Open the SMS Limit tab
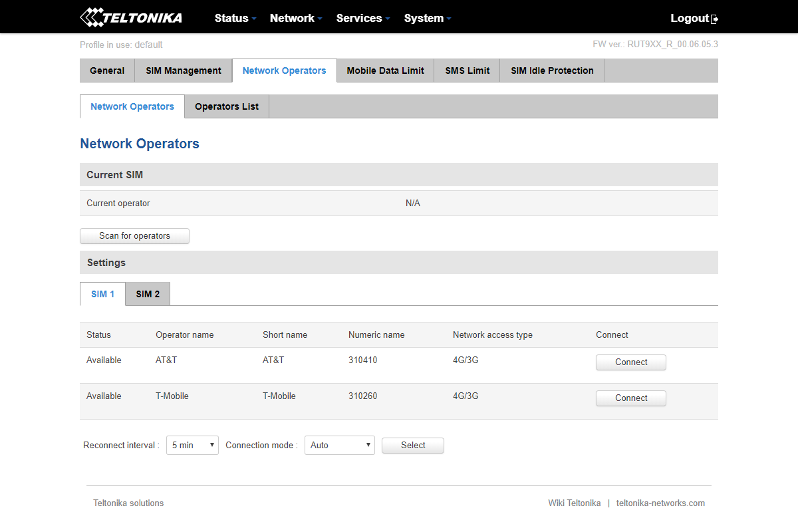 tap(467, 70)
